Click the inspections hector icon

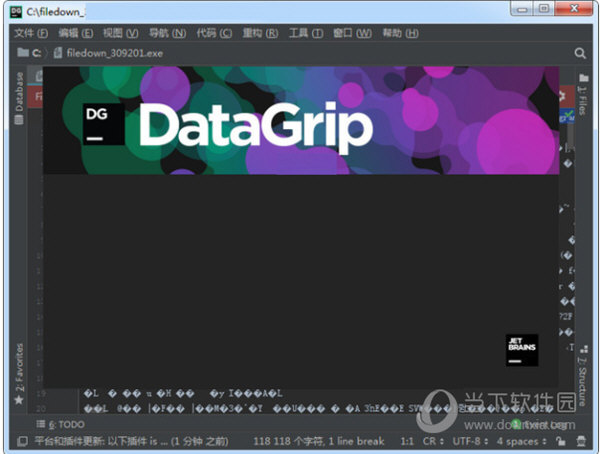(581, 441)
